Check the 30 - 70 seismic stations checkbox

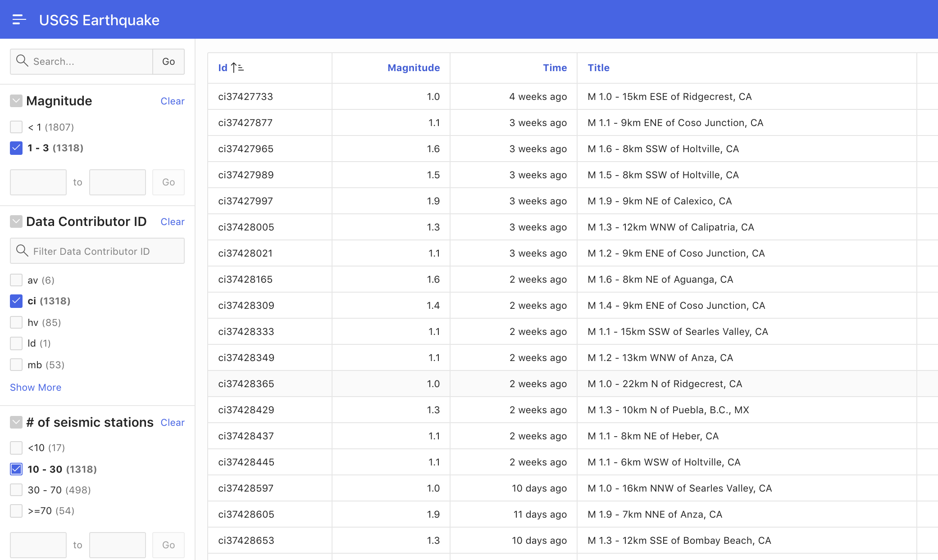16,490
